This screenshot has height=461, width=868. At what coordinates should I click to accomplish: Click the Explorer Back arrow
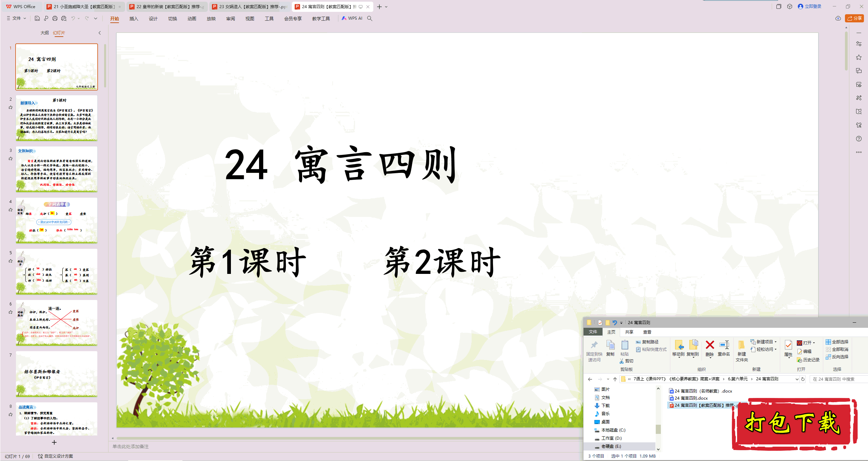tap(590, 379)
